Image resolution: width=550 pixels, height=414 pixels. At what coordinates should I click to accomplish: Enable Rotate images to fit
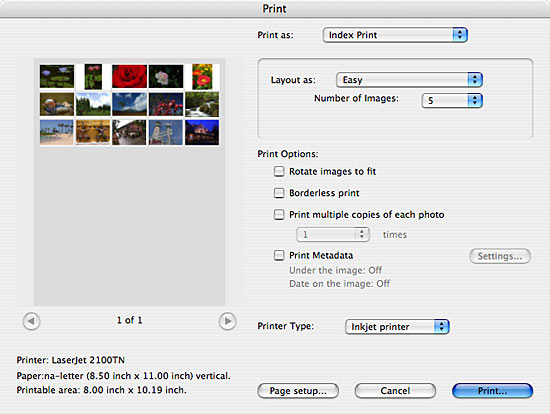279,172
